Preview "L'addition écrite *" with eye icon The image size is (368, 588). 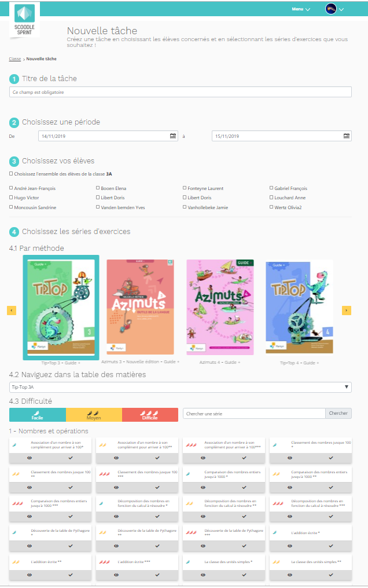click(290, 546)
